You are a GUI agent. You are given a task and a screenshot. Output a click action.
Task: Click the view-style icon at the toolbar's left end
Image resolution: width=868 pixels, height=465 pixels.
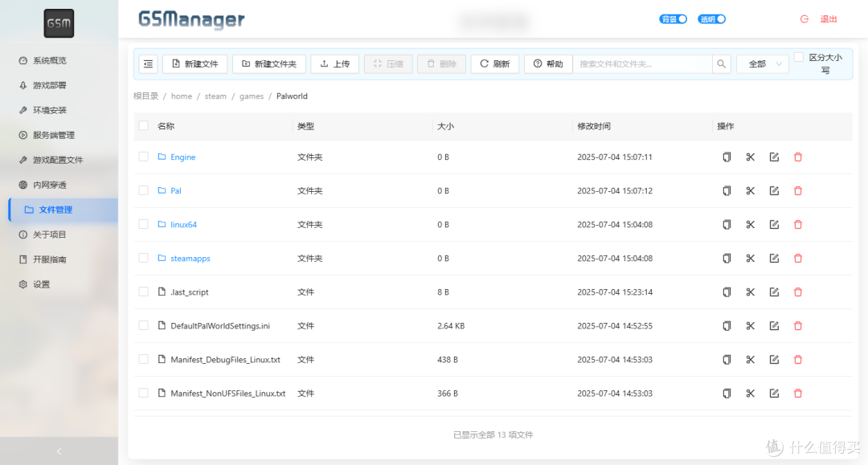148,63
